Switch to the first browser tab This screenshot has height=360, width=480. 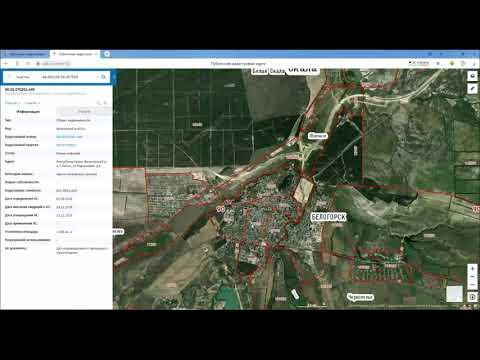25,54
